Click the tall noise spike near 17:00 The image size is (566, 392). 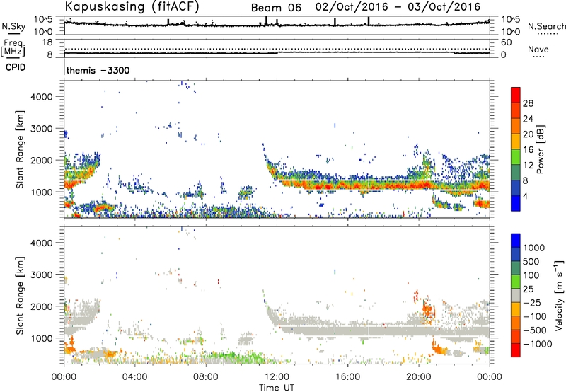369,21
